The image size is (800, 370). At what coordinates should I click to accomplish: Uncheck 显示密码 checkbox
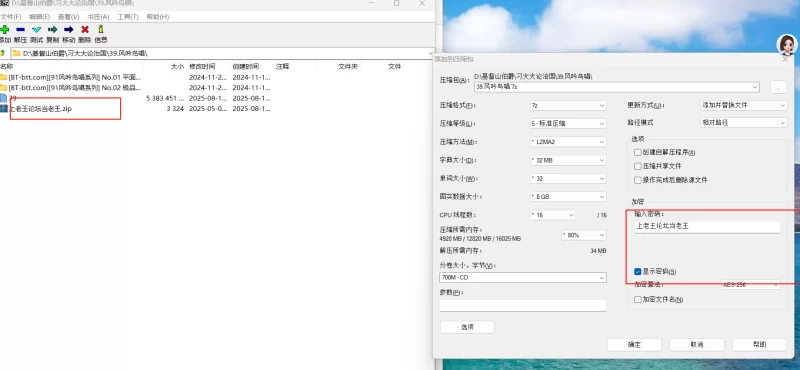point(637,272)
